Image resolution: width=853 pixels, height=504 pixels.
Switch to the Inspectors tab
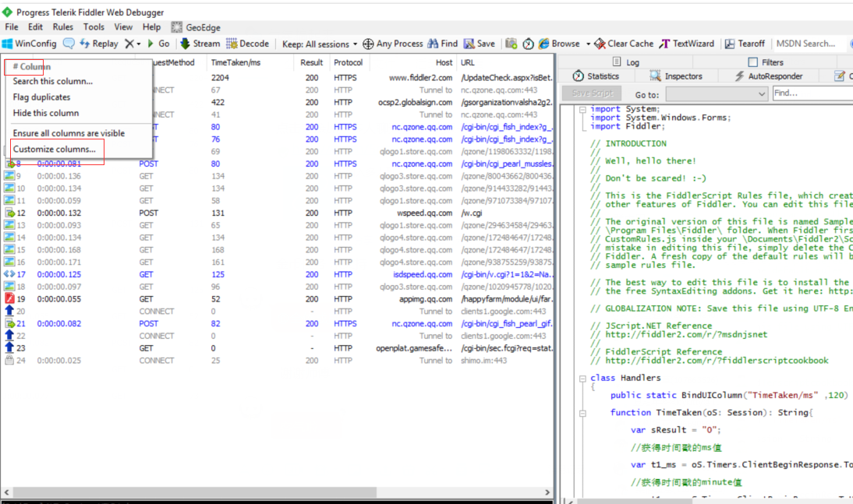click(x=676, y=76)
